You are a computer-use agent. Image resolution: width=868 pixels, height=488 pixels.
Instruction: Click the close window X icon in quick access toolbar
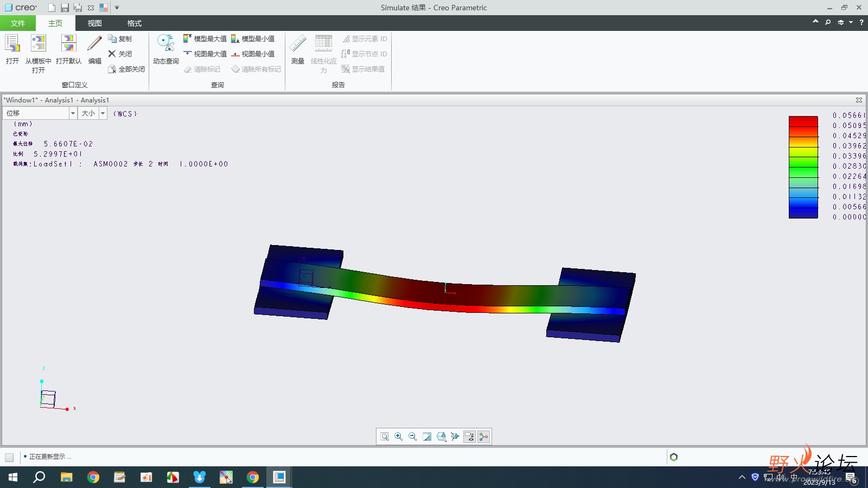(91, 8)
